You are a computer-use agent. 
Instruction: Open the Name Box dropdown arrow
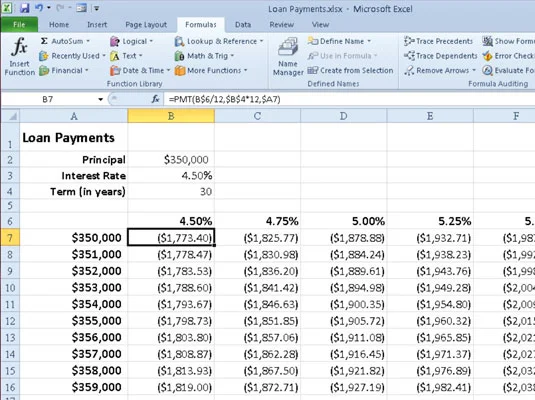(100, 99)
